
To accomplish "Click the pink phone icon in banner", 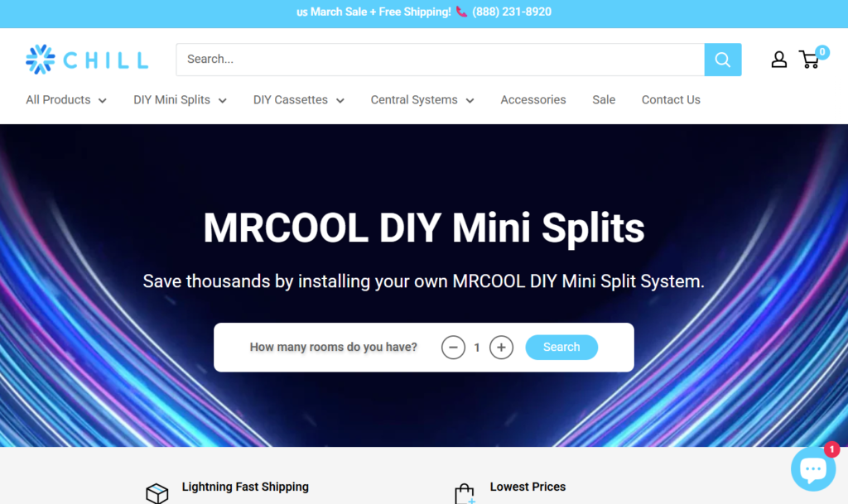I will click(461, 12).
